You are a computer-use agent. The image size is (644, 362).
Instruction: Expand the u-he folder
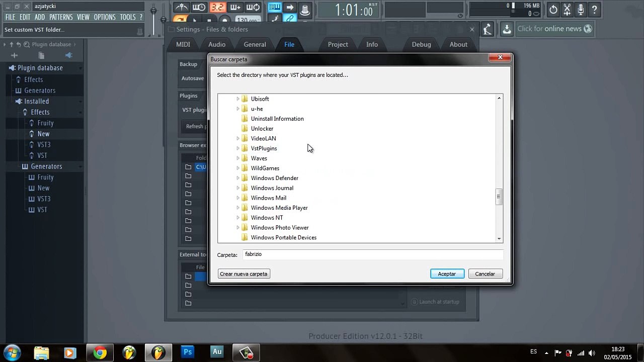click(x=238, y=109)
